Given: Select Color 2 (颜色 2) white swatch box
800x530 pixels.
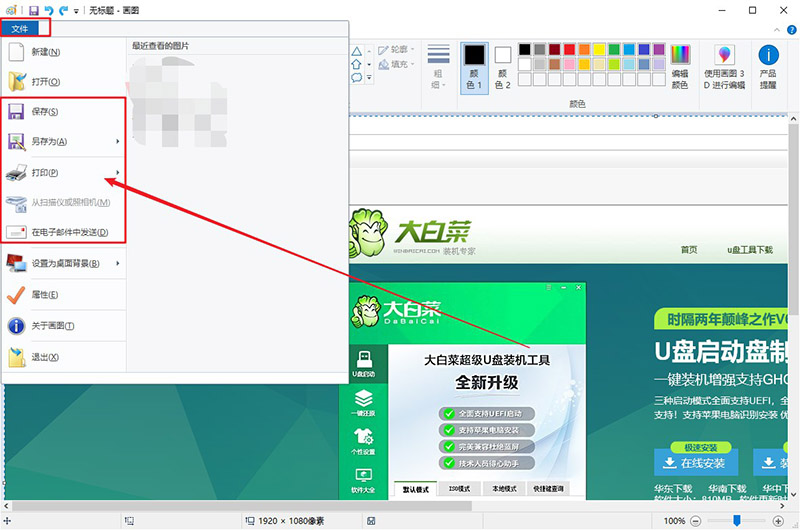Looking at the screenshot, I should [502, 56].
